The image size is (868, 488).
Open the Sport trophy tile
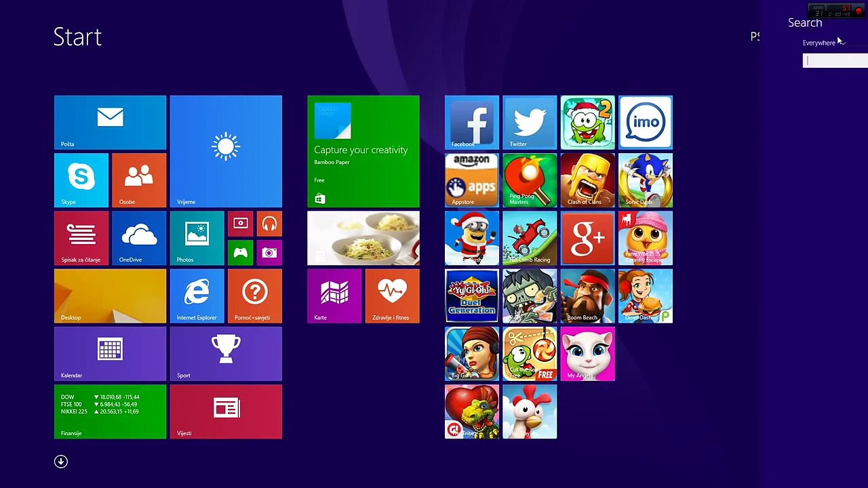pos(226,354)
